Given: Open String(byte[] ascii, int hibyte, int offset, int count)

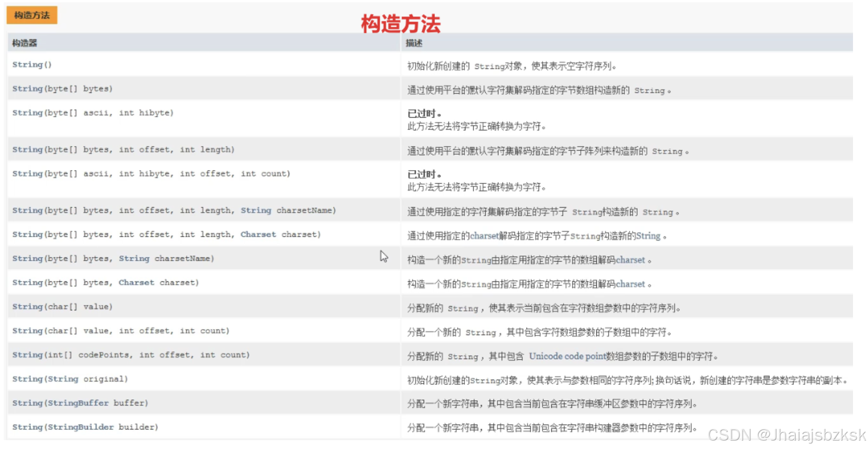Looking at the screenshot, I should point(151,174).
